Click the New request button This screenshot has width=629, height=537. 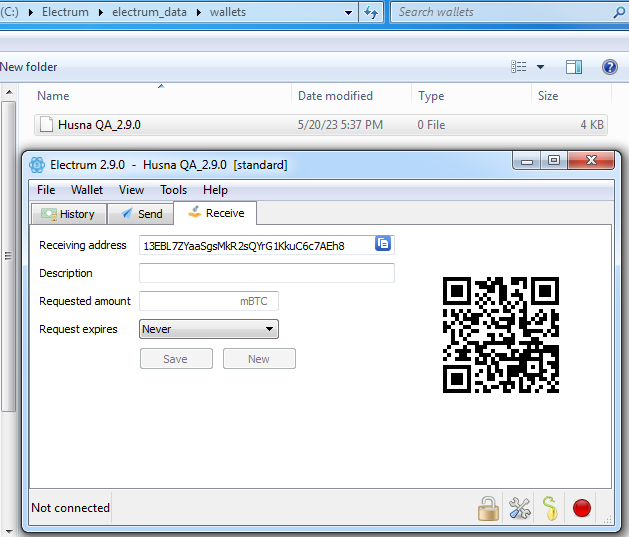pos(259,359)
